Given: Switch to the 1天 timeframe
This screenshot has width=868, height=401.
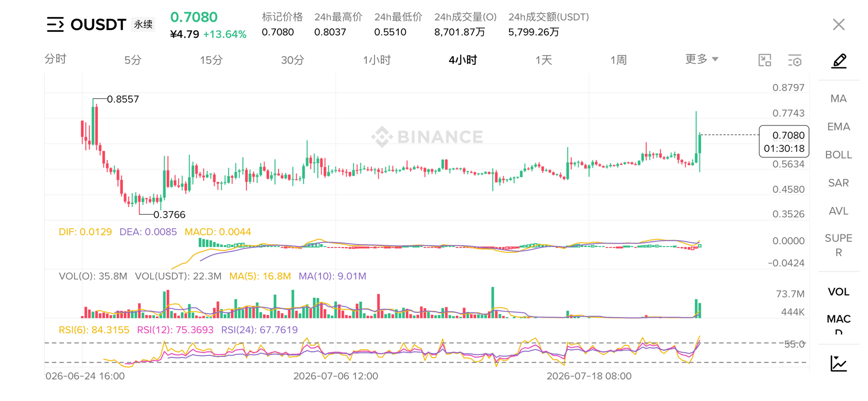Looking at the screenshot, I should pos(543,60).
